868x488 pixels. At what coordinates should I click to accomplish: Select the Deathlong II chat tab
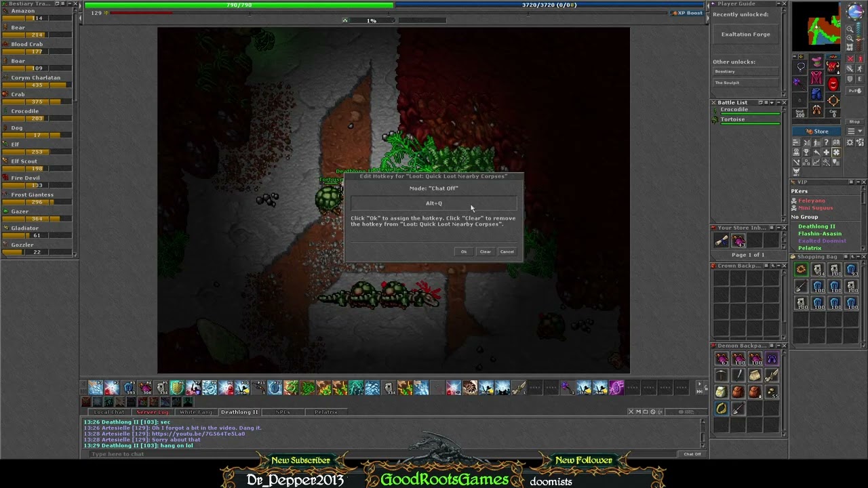coord(239,412)
